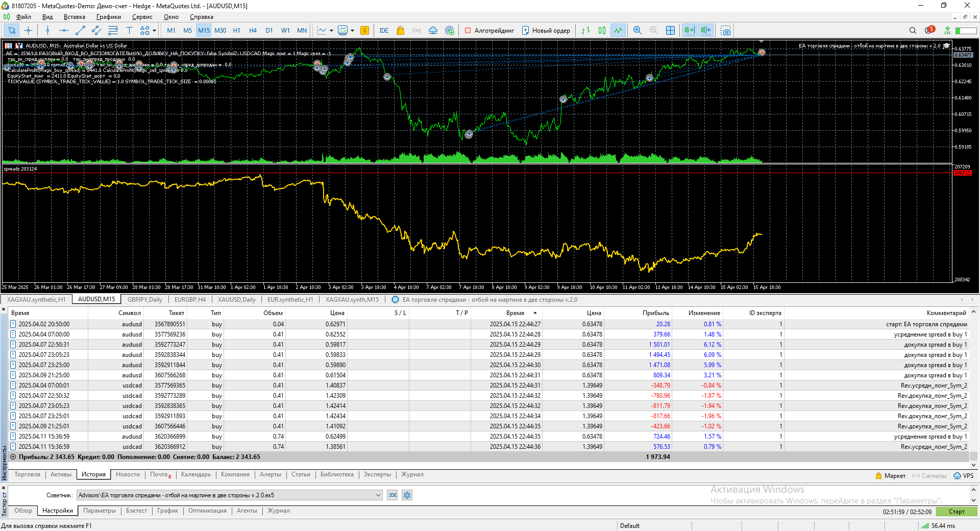Image resolution: width=980 pixels, height=531 pixels.
Task: Switch to the GBPJPY,Daily chart tab
Action: (145, 300)
